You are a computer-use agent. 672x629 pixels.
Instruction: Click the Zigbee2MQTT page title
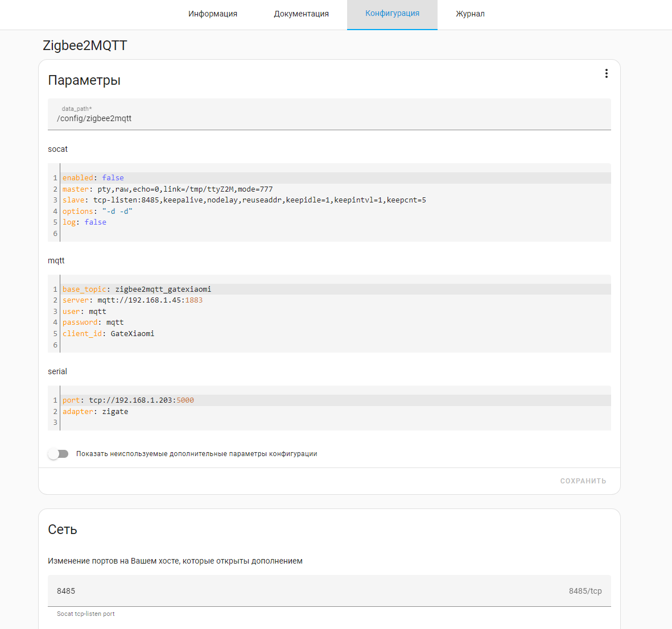[85, 45]
